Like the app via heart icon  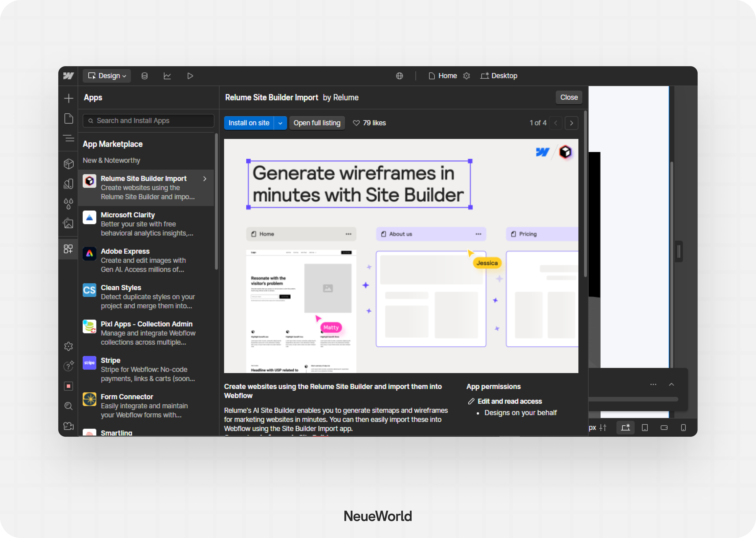356,123
